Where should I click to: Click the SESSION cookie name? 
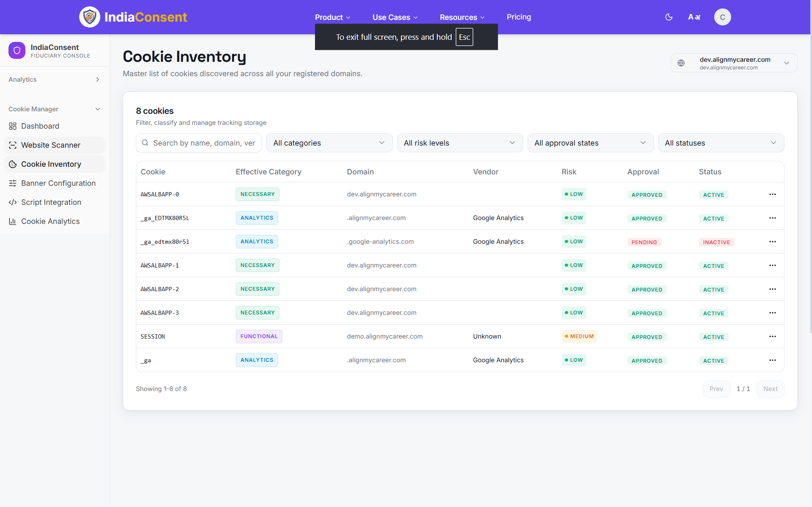click(x=153, y=336)
